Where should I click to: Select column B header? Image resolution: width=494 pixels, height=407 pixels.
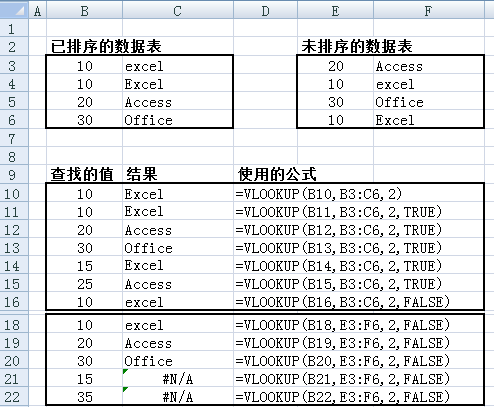click(x=84, y=11)
